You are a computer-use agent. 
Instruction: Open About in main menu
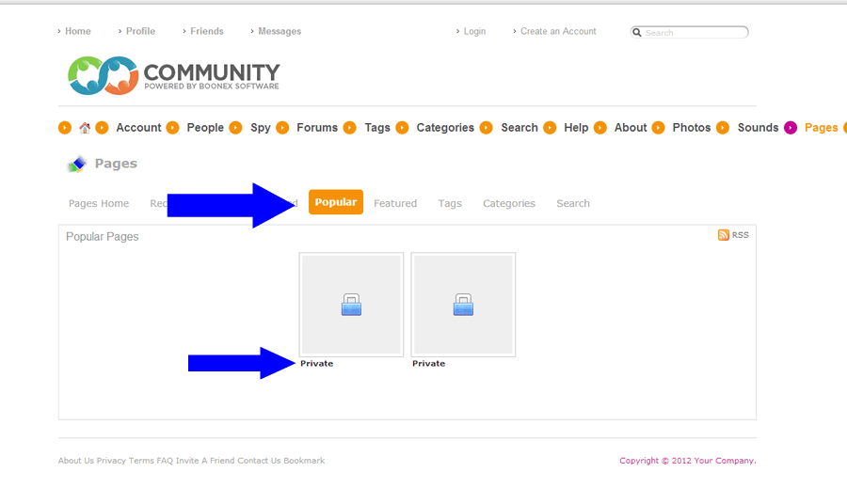pos(631,128)
